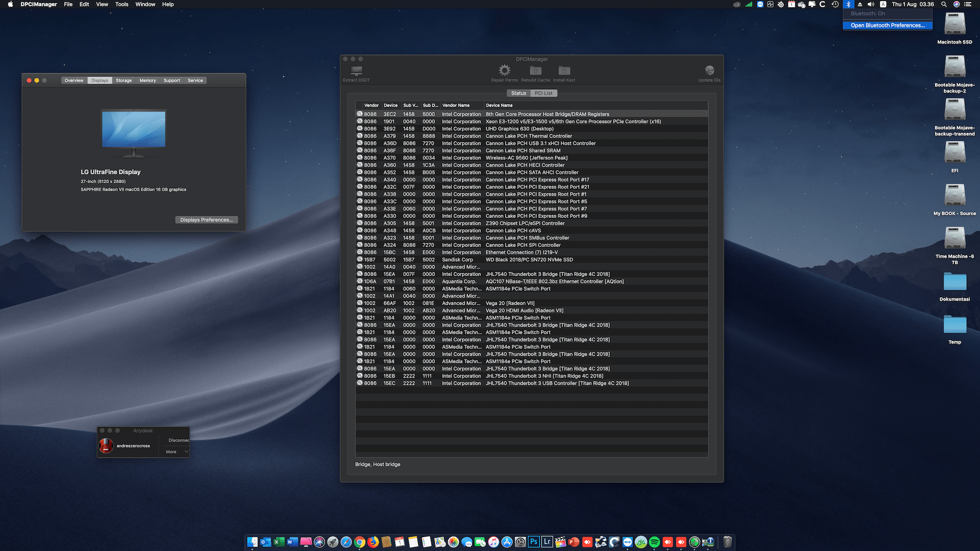Screen dimensions: 980x551
Task: Select the PCI List tab
Action: click(x=544, y=93)
